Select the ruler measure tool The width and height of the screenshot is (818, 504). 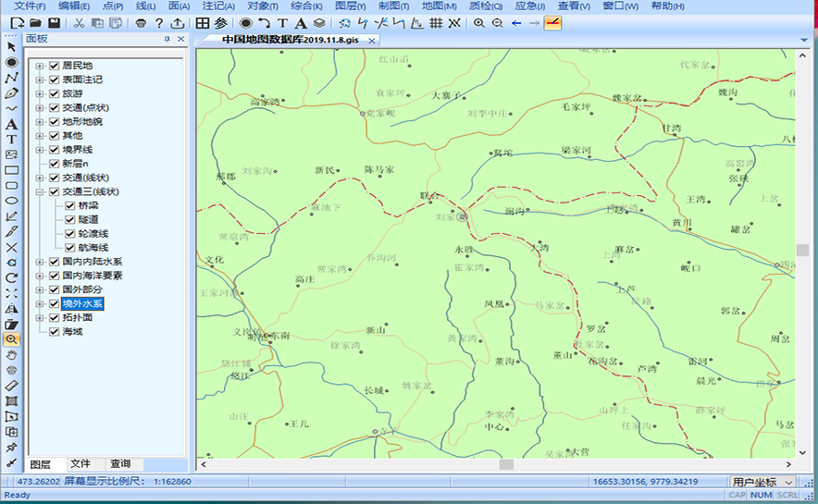click(x=11, y=385)
